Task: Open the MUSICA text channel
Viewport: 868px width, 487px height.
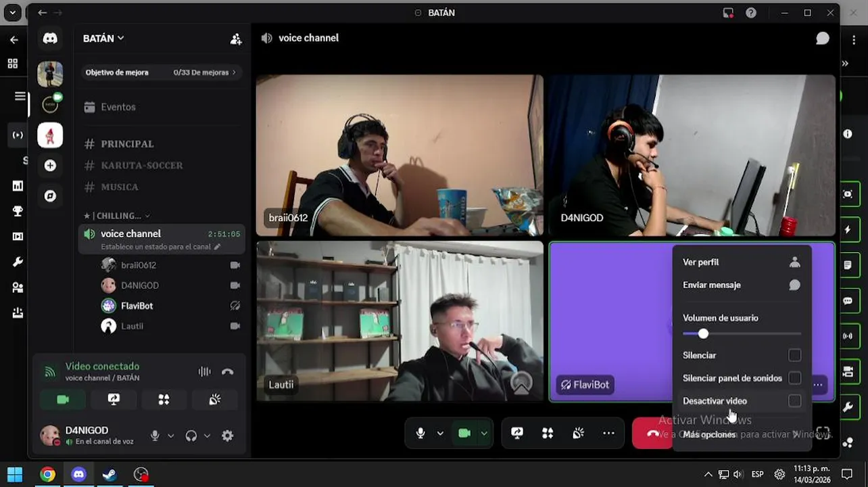Action: [161, 187]
